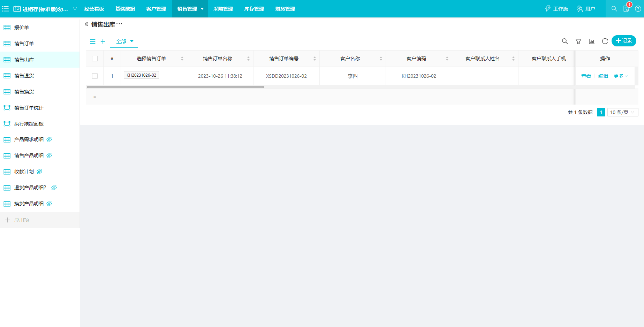
Task: Change page size from 10 条/页
Action: tap(623, 112)
